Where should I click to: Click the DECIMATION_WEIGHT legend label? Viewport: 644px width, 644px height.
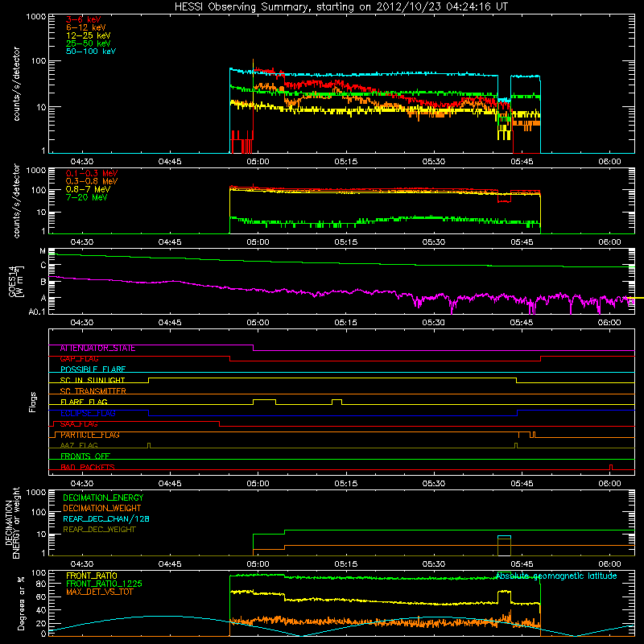102,508
